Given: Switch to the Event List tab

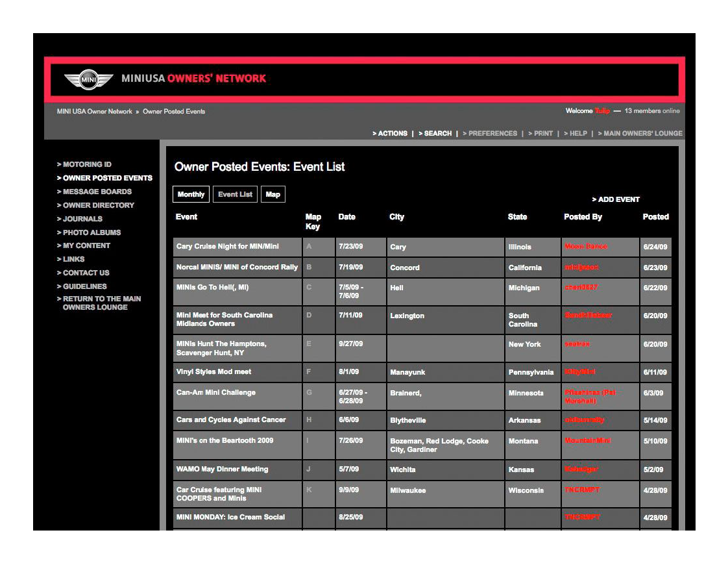Looking at the screenshot, I should click(235, 194).
